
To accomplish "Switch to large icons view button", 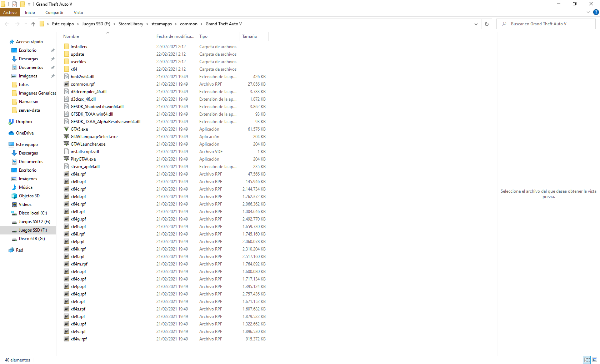I will point(595,360).
